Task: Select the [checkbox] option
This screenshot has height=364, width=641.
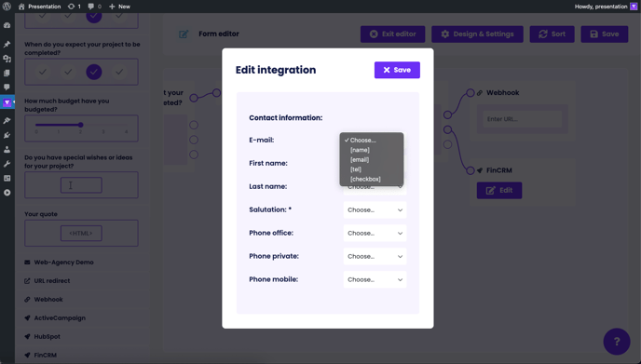Action: [371, 179]
